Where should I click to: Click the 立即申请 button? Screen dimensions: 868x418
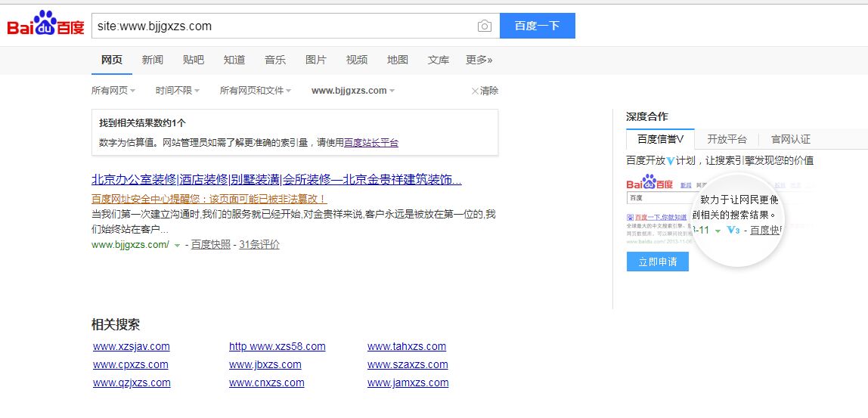click(657, 262)
